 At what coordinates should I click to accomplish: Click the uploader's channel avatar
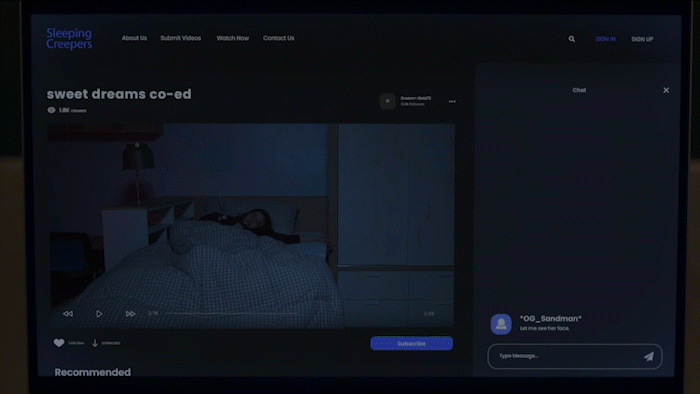tap(388, 101)
